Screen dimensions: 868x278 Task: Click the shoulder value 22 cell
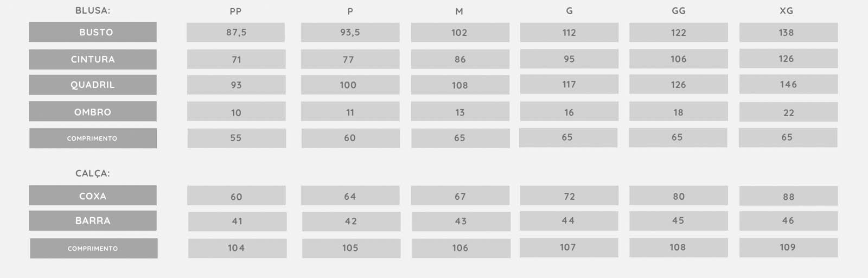tap(788, 112)
